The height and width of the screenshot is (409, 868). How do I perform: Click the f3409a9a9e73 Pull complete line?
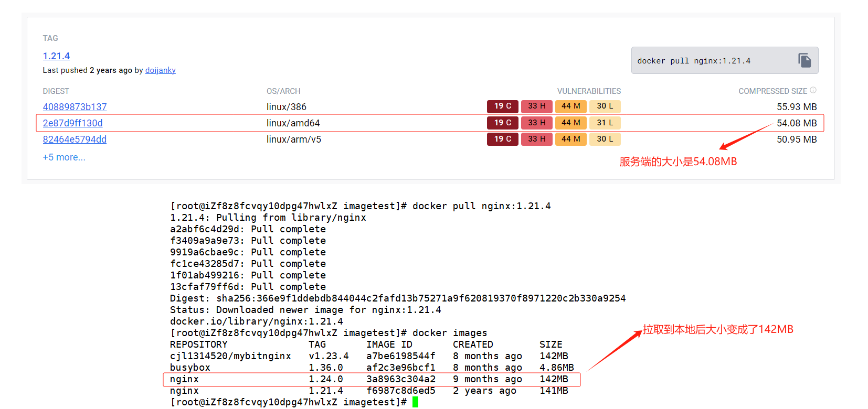click(x=248, y=241)
